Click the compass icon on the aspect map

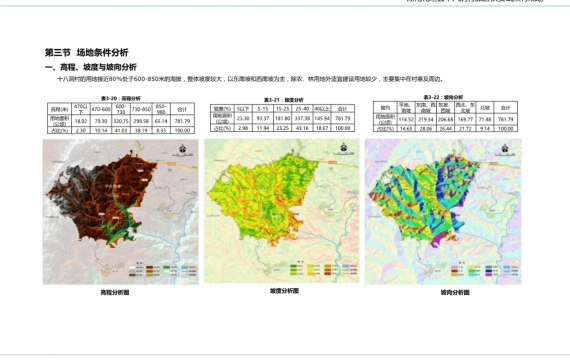click(505, 148)
